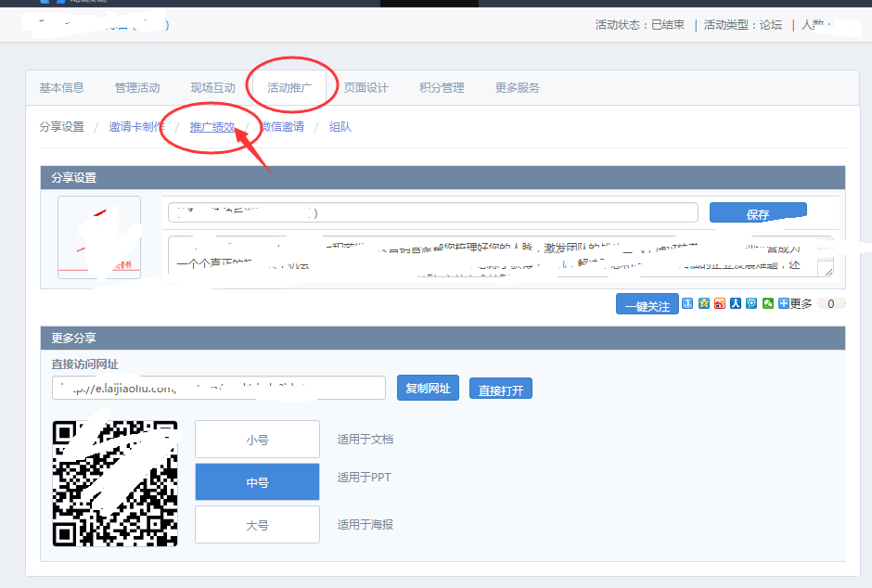Click 直接打开 to open the URL
The image size is (872, 588).
(501, 389)
